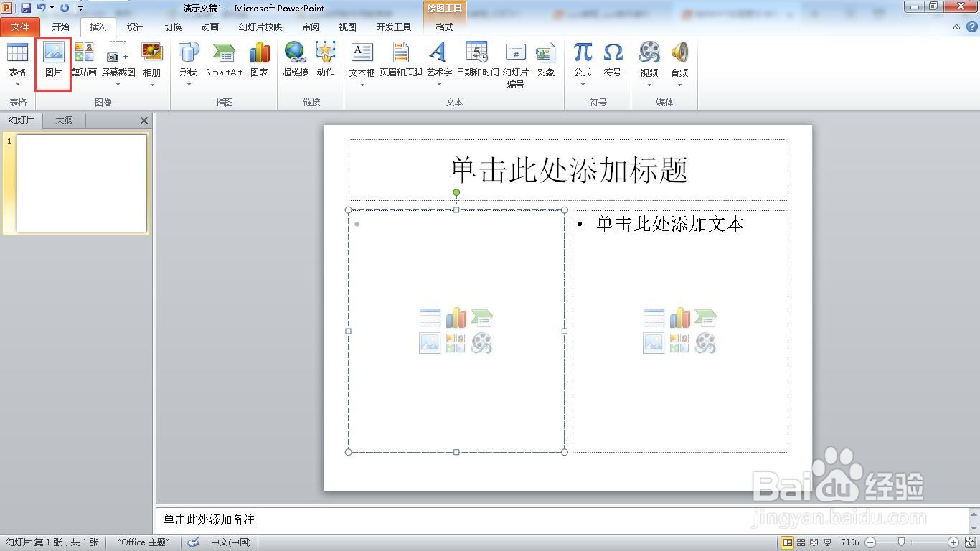Switch to the Slide Show (幻灯片放映) tab
This screenshot has height=551, width=980.
click(260, 27)
